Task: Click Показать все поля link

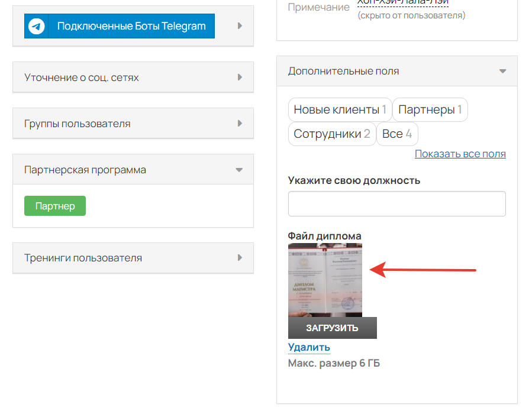Action: point(460,154)
